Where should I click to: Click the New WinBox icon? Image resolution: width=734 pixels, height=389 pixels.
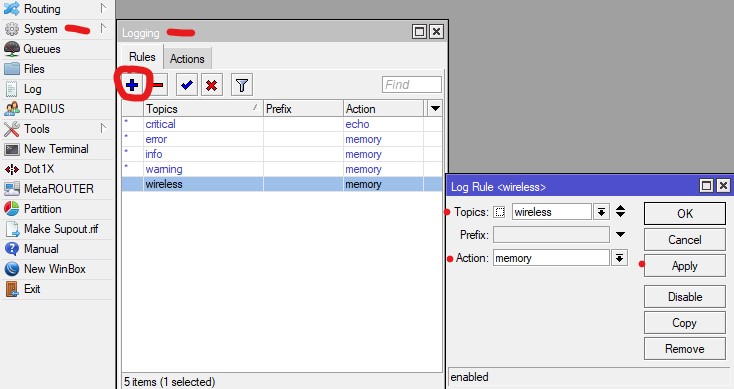12,269
